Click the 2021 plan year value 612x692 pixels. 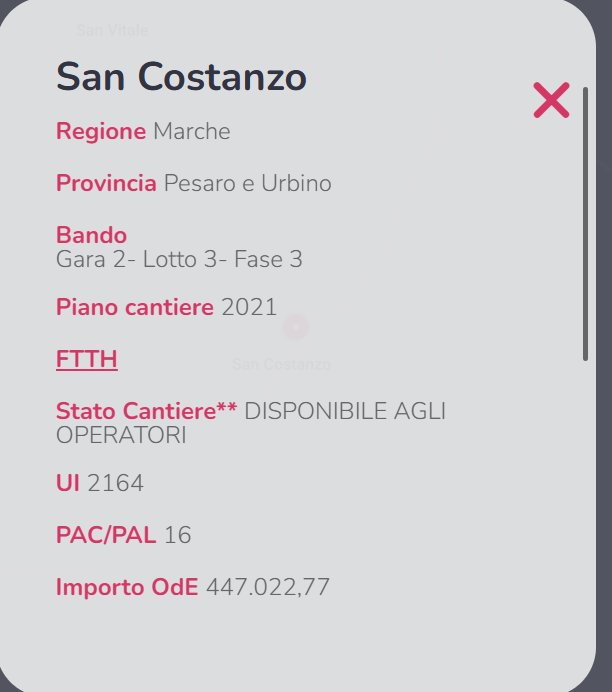pos(249,307)
